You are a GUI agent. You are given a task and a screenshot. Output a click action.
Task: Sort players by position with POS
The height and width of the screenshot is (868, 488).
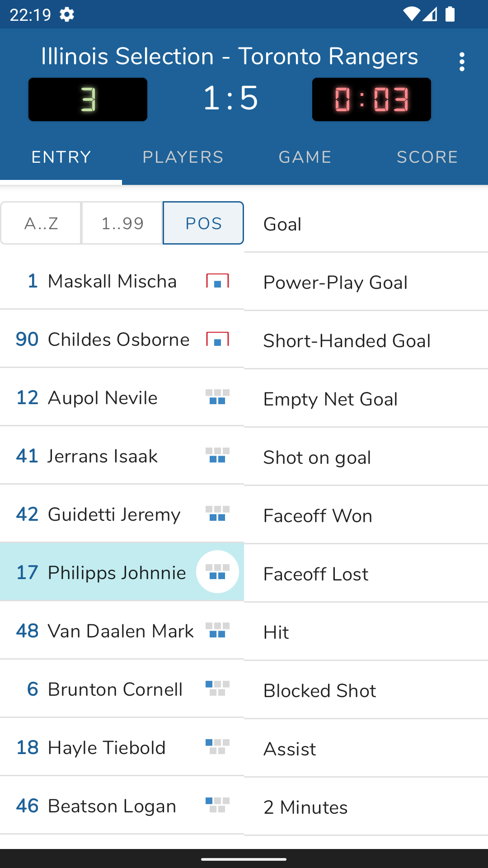tap(203, 223)
